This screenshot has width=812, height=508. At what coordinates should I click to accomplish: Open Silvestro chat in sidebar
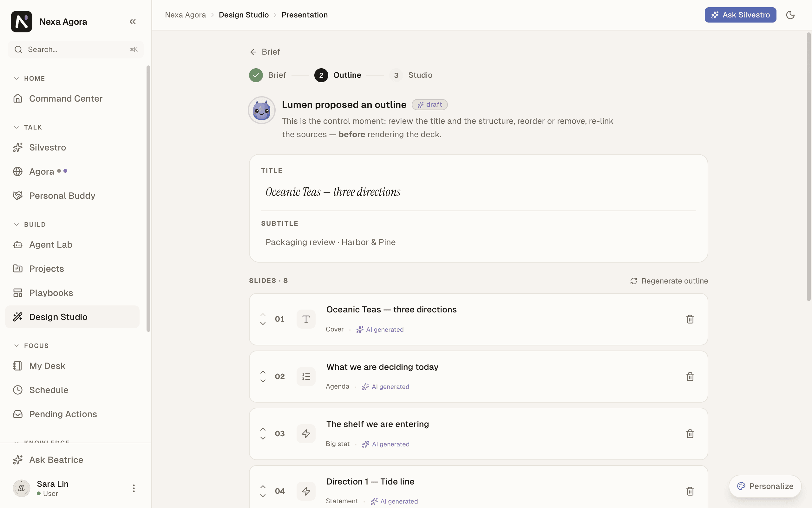pyautogui.click(x=72, y=148)
